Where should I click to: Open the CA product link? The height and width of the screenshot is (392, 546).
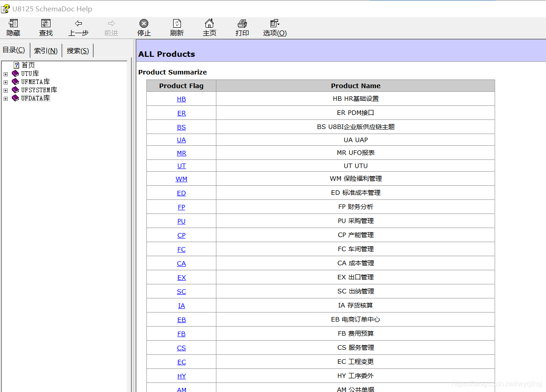[x=181, y=263]
